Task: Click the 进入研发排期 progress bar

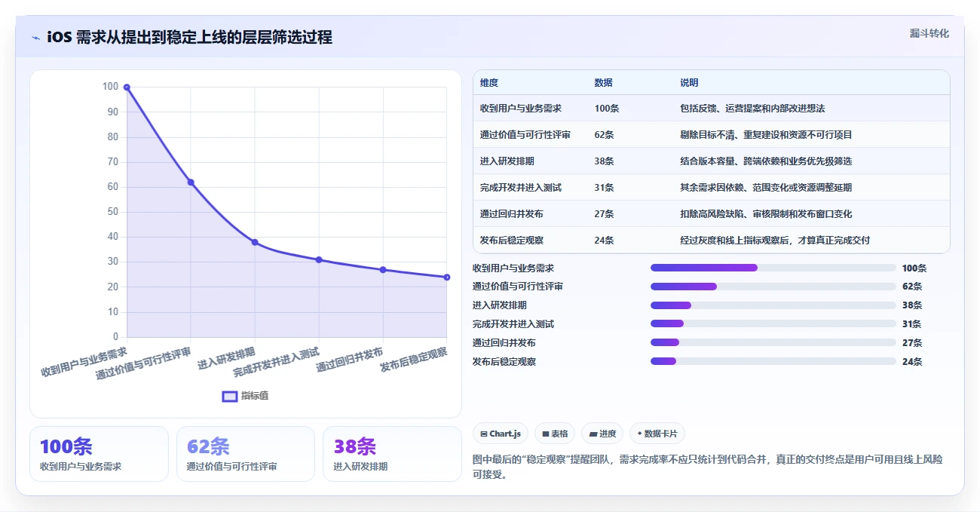Action: (x=773, y=305)
